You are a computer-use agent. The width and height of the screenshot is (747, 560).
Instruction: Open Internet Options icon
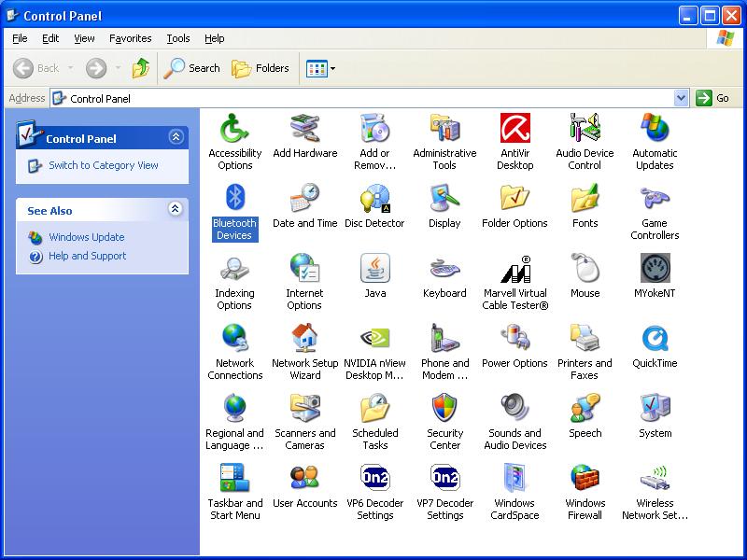[305, 268]
